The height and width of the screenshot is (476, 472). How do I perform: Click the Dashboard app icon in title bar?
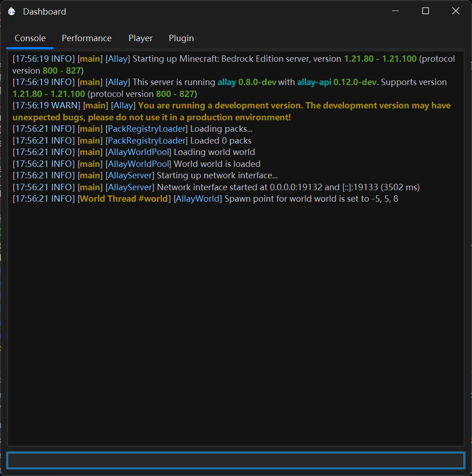click(x=12, y=11)
